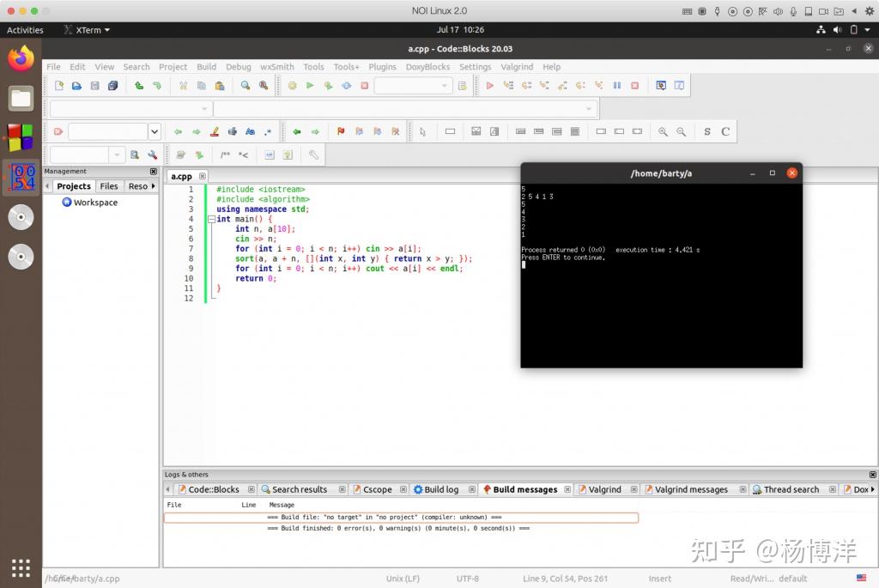Click the Zoom in magnifier icon
Screen dimensions: 879x588
point(663,131)
